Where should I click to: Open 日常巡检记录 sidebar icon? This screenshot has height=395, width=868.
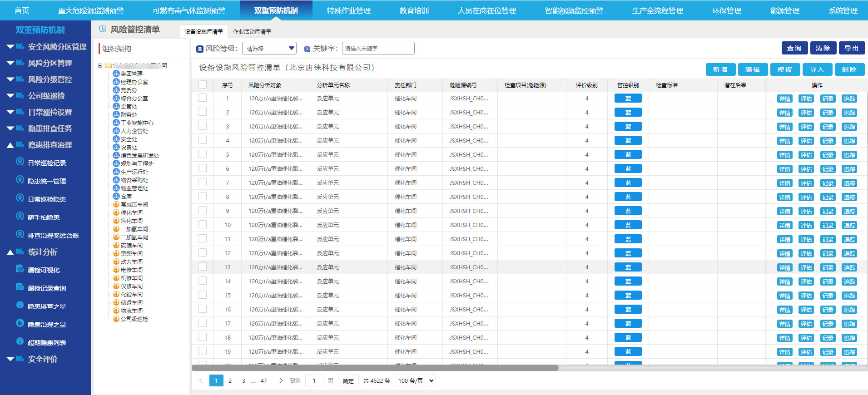pos(20,162)
